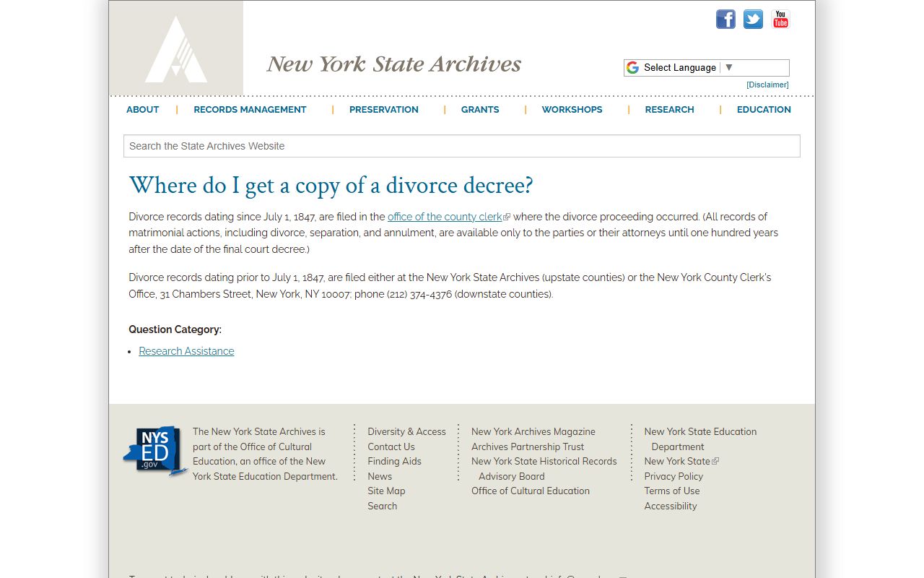Open the translation Disclaimer link
924x578 pixels.
[767, 85]
